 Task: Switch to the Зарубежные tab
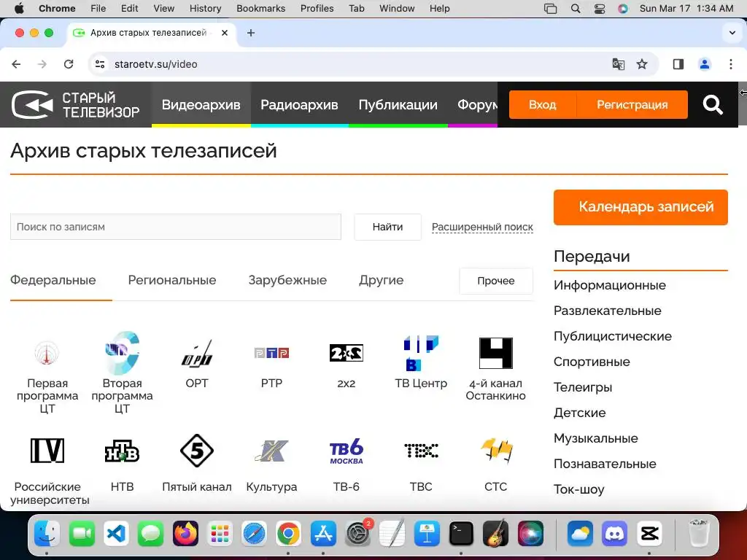287,280
